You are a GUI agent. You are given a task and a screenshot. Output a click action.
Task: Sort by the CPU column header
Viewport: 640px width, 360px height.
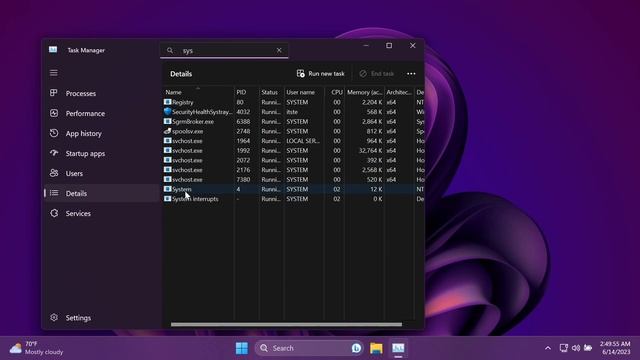point(334,92)
